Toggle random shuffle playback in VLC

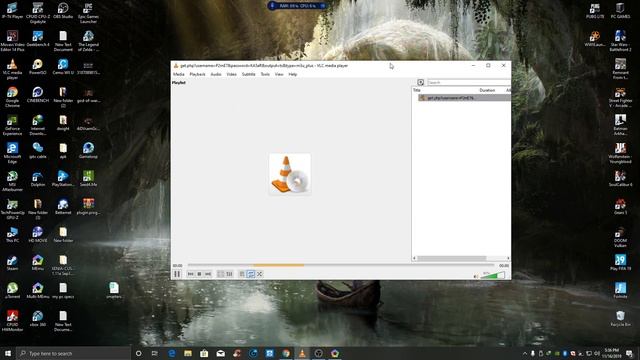pyautogui.click(x=260, y=274)
